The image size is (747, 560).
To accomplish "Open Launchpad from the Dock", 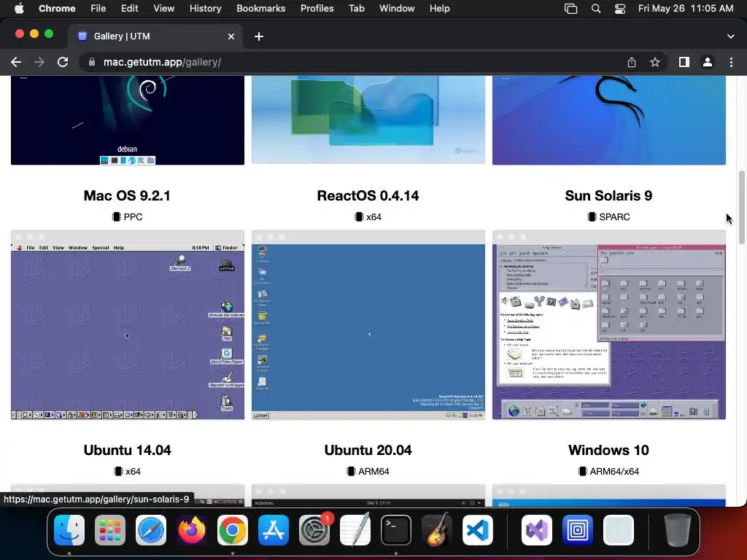I will pos(110,530).
